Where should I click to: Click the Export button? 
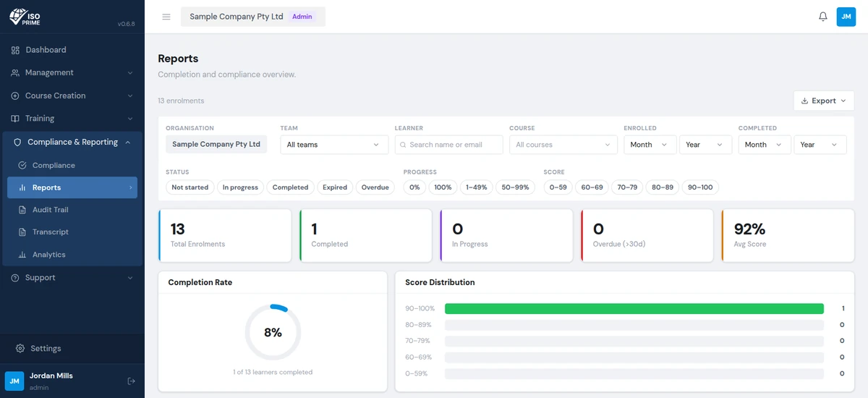pos(824,101)
